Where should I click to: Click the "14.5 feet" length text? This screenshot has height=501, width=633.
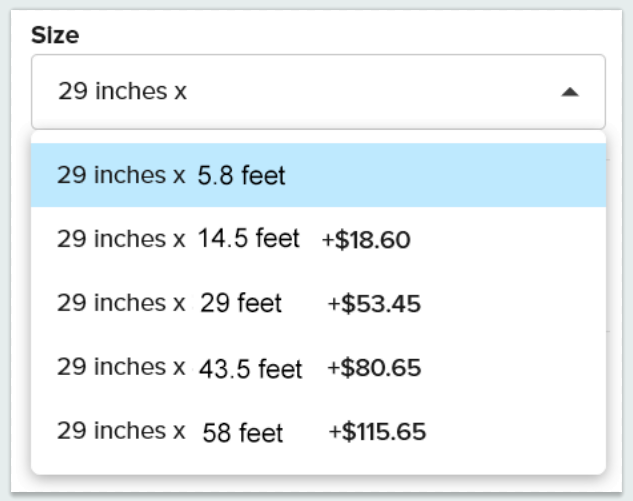pyautogui.click(x=249, y=239)
